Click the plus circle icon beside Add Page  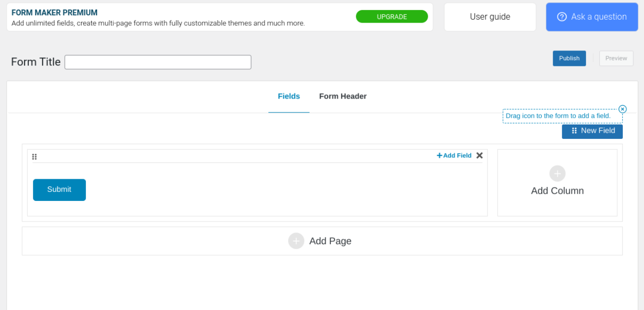pyautogui.click(x=296, y=241)
